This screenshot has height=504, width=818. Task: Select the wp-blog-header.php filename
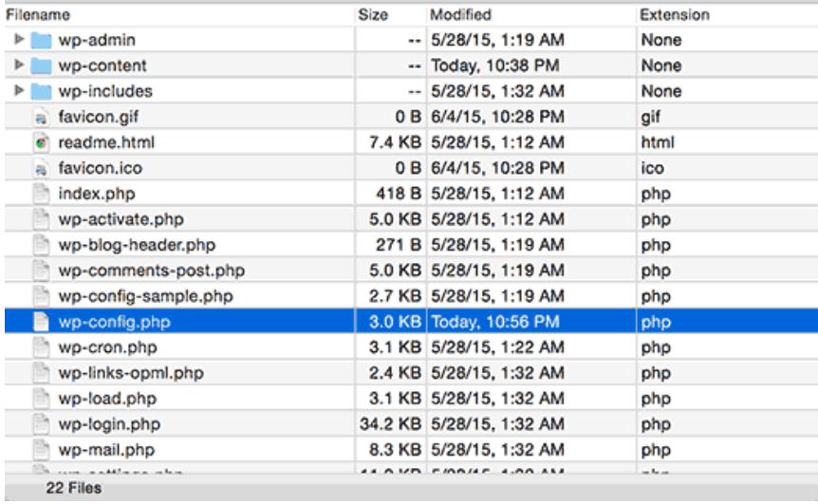137,245
